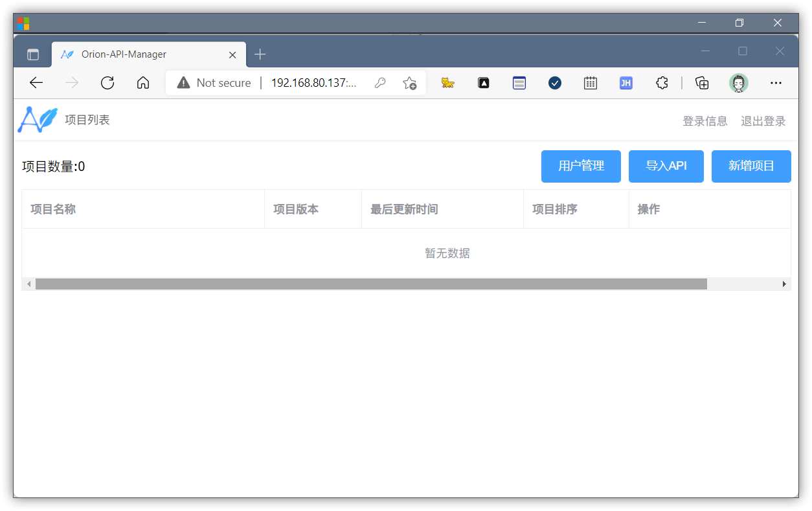Close the Orion-API-Manager tab
The image size is (812, 511).
pyautogui.click(x=232, y=55)
